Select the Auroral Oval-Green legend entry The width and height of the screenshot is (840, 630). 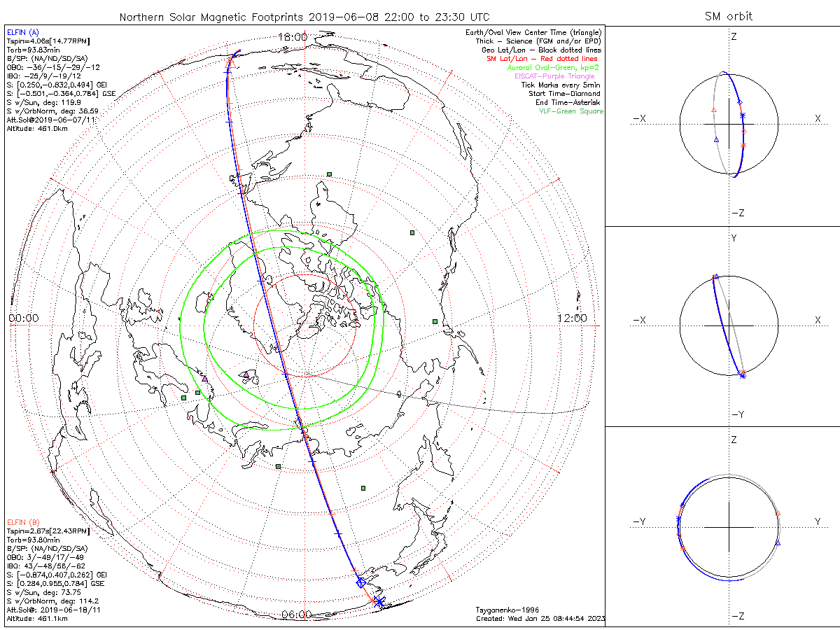tap(554, 68)
